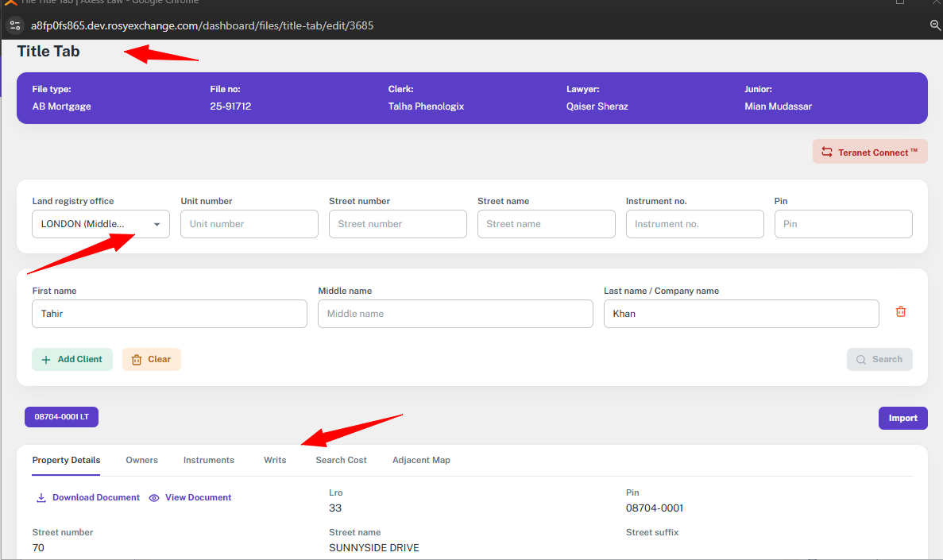Show the Adjacent Map tab
The image size is (943, 560).
[x=421, y=460]
